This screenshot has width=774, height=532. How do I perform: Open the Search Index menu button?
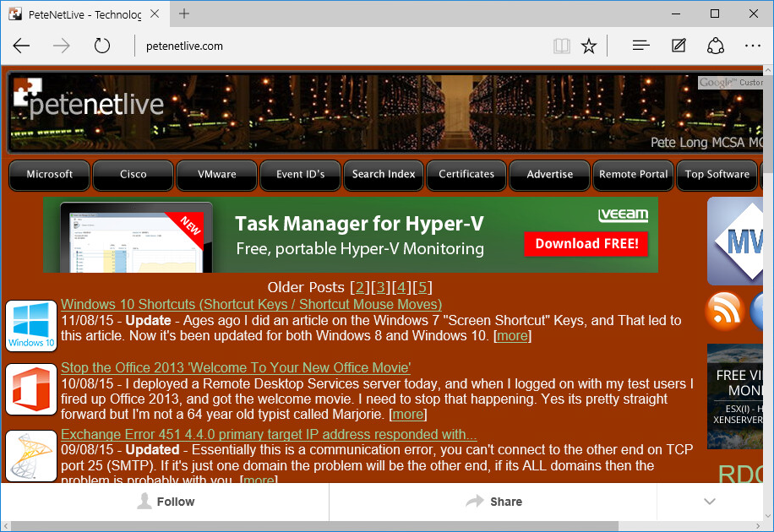384,175
